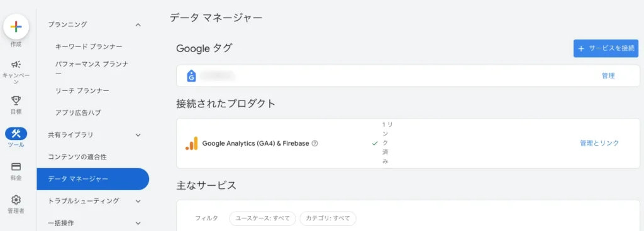
Task: Open カテゴリ: すべて filter chip
Action: coord(328,218)
